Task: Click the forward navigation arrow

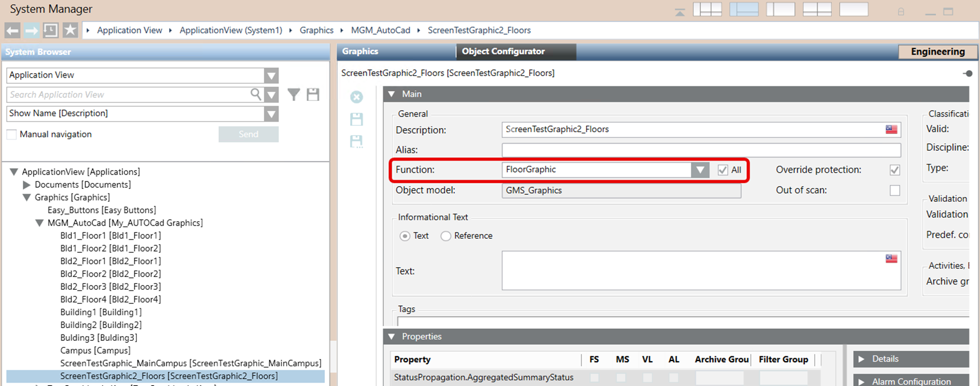Action: [x=31, y=30]
